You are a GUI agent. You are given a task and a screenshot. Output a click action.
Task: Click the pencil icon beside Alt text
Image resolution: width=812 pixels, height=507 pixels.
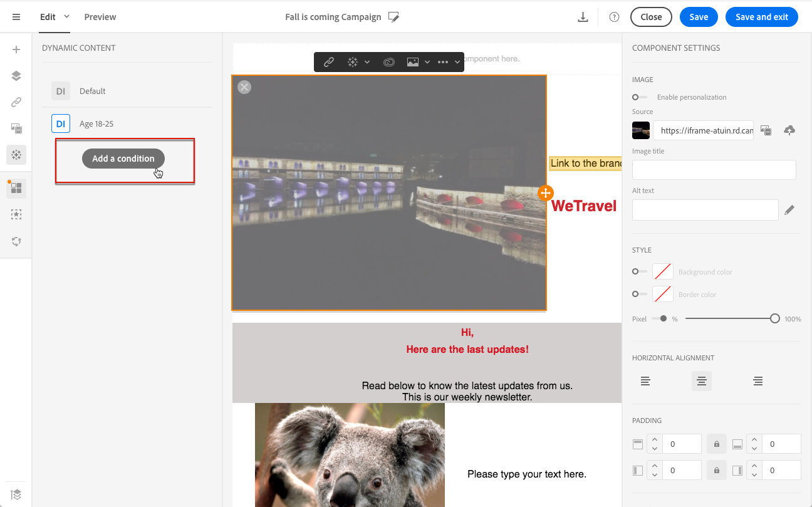click(x=789, y=211)
